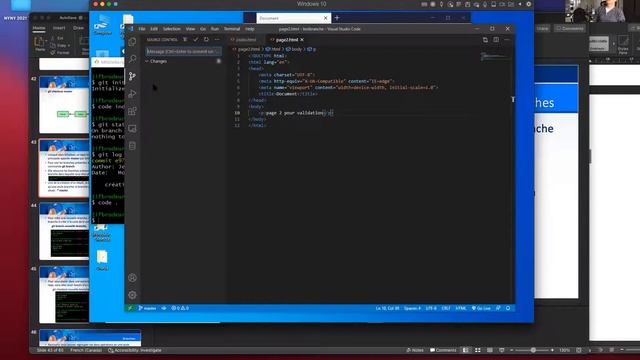Screen dimensions: 640x360
Task: Open the Manage gear icon in VS Code
Action: pyautogui.click(x=132, y=295)
